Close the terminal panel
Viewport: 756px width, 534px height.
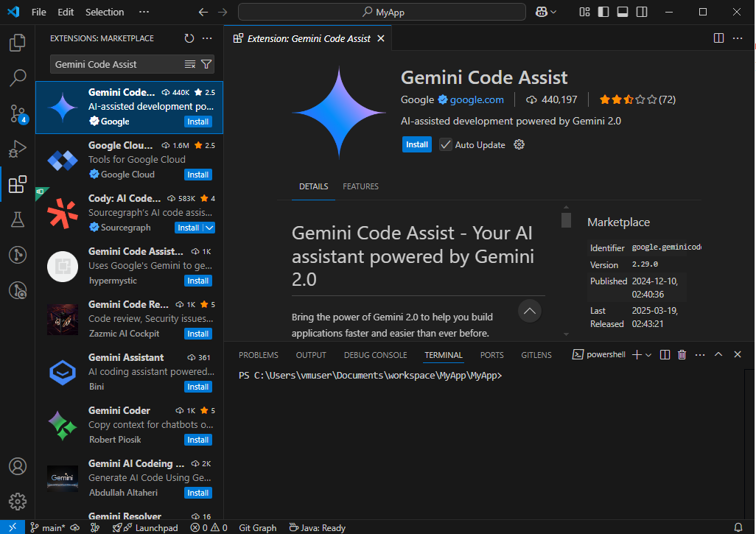click(737, 354)
